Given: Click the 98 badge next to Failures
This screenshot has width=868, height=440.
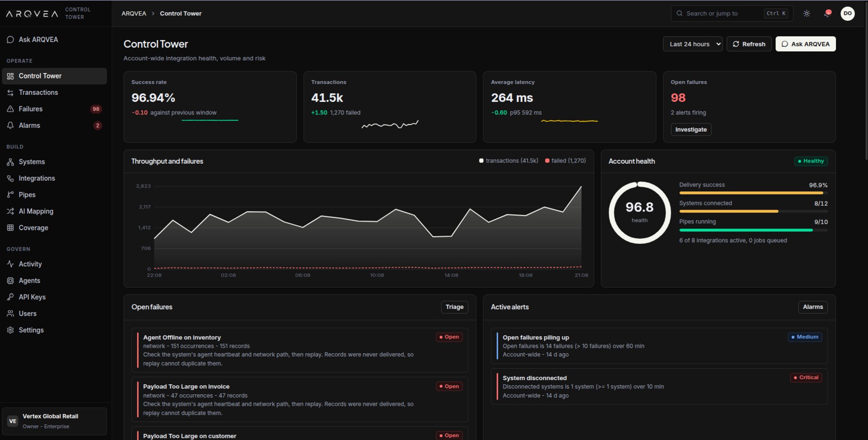Looking at the screenshot, I should [96, 109].
